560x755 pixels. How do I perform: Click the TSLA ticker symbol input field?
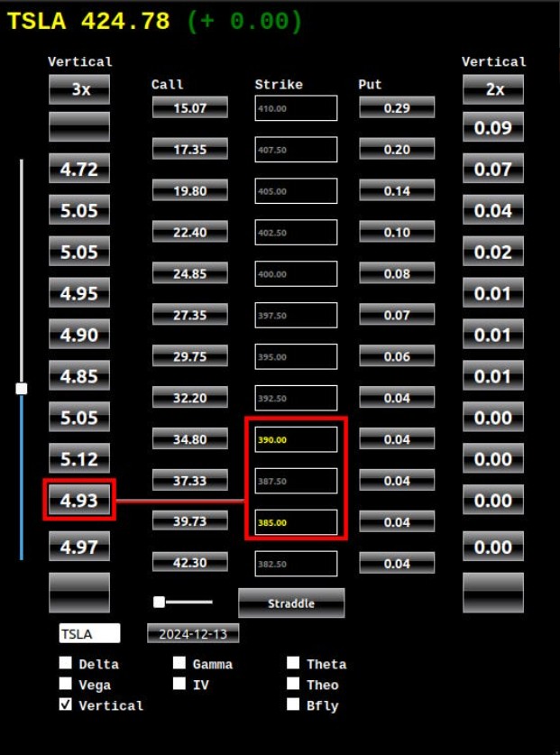pyautogui.click(x=89, y=634)
